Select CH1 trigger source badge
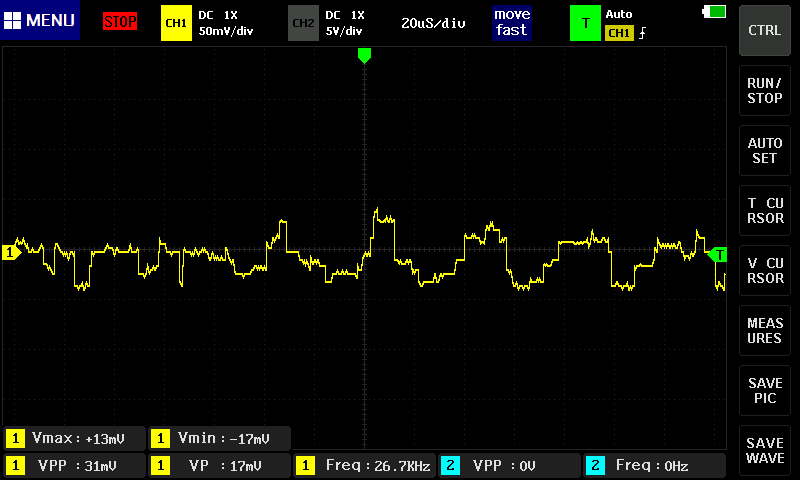Viewport: 800px width, 480px height. 619,33
